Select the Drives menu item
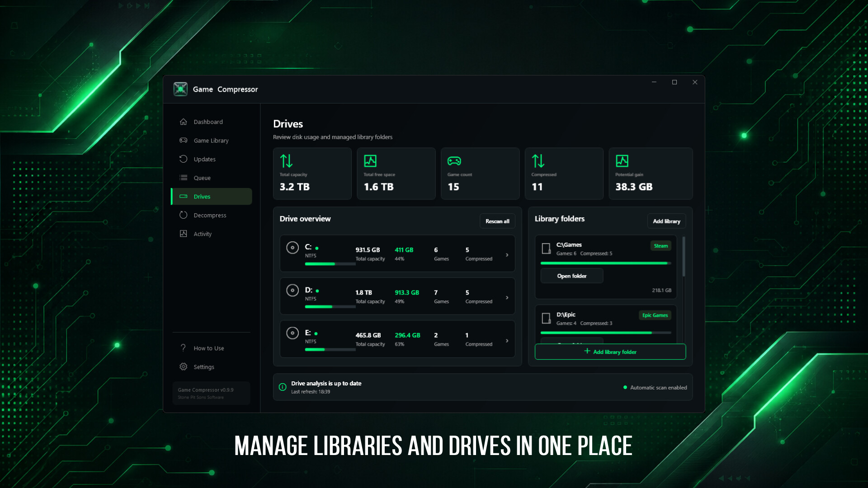 pyautogui.click(x=212, y=197)
